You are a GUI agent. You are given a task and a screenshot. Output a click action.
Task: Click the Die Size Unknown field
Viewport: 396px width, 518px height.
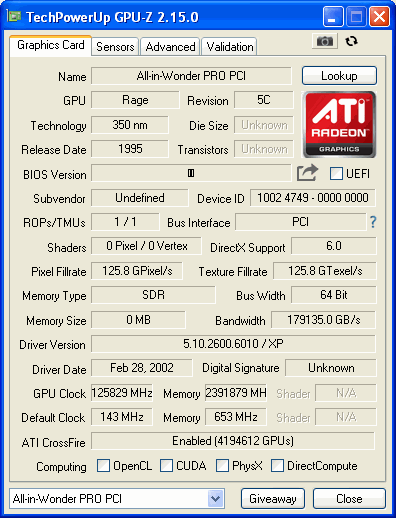point(264,125)
